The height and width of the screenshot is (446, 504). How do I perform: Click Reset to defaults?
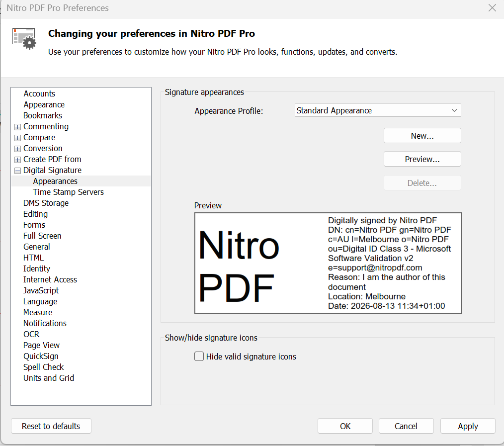51,426
